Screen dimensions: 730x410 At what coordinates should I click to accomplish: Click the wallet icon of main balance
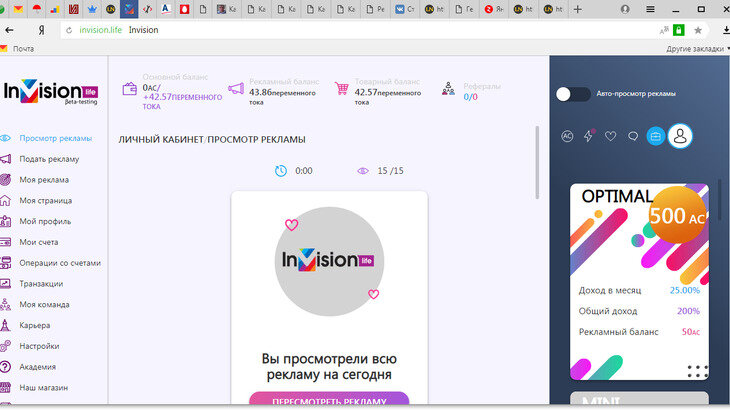click(129, 88)
